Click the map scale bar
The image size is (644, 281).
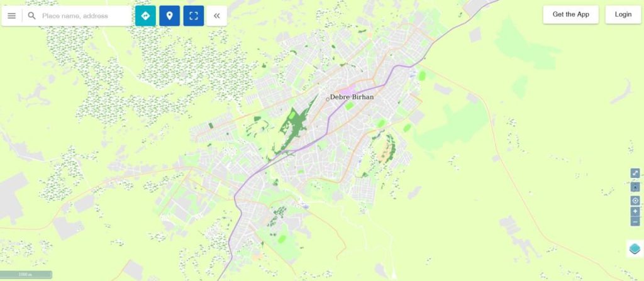tap(26, 275)
